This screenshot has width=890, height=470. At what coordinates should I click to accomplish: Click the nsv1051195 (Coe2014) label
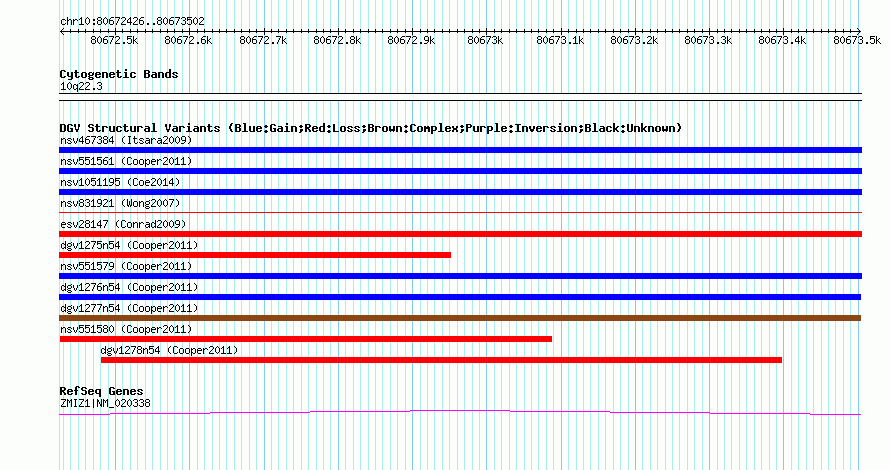[x=120, y=182]
